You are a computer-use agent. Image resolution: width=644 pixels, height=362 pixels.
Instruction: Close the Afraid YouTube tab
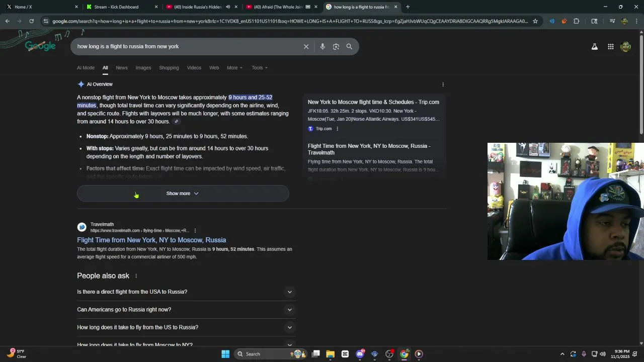click(316, 7)
